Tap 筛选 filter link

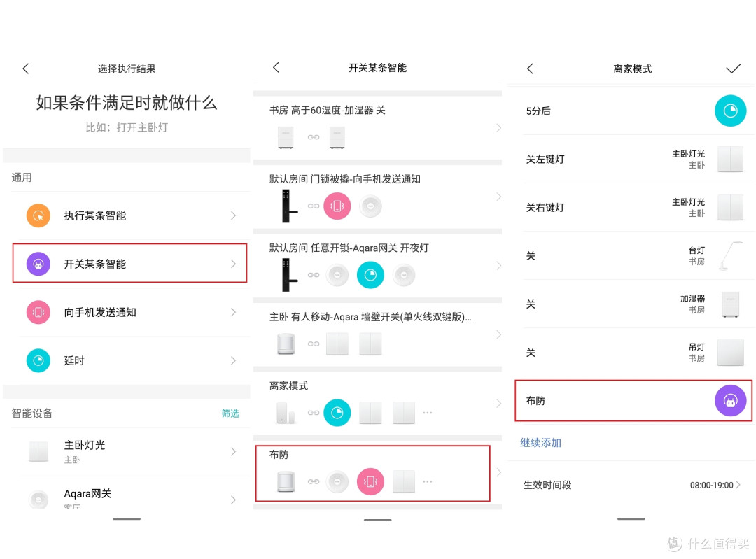230,413
